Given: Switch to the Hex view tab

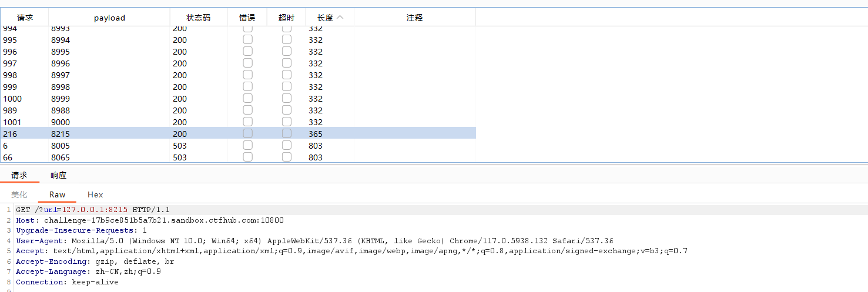Looking at the screenshot, I should point(95,194).
